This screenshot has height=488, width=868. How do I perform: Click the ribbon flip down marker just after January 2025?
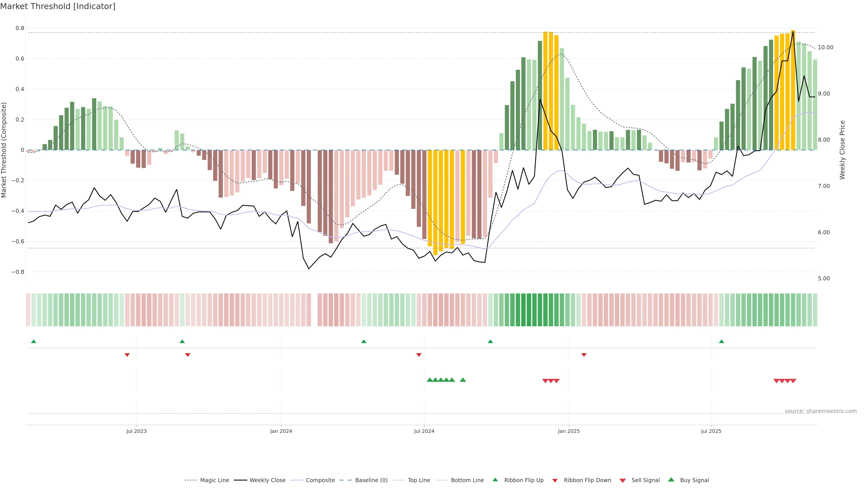point(584,355)
